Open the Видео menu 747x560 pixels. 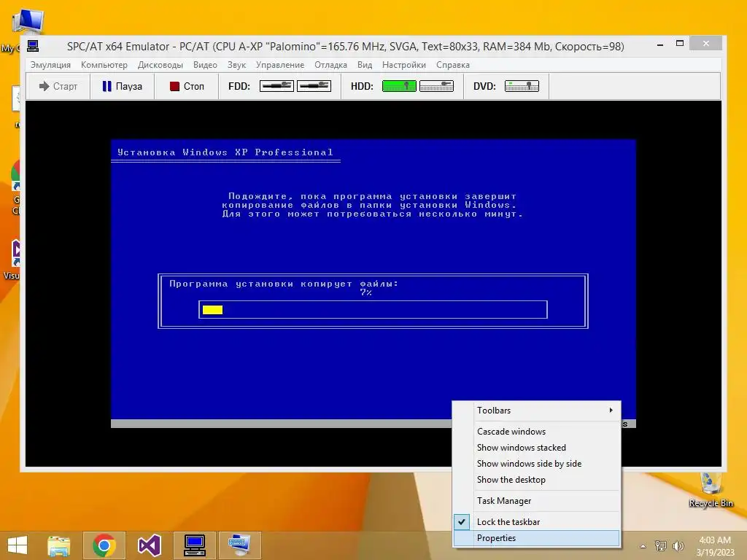[205, 65]
